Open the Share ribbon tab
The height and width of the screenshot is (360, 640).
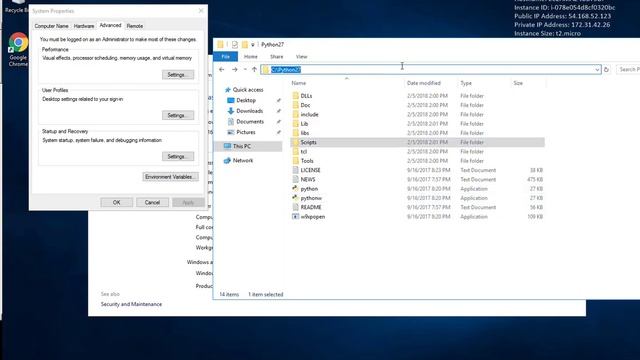coord(276,56)
